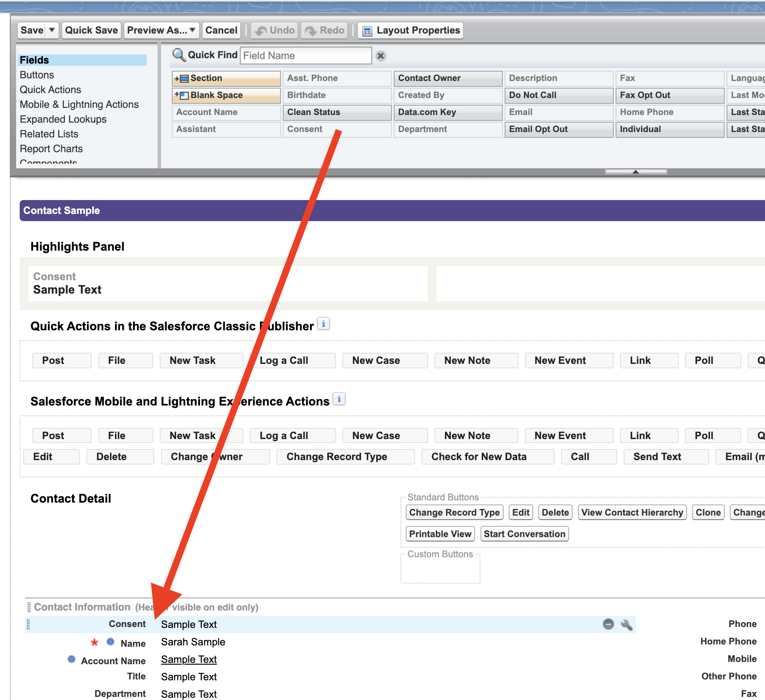Click the Printable View button
This screenshot has width=765, height=700.
coord(440,534)
